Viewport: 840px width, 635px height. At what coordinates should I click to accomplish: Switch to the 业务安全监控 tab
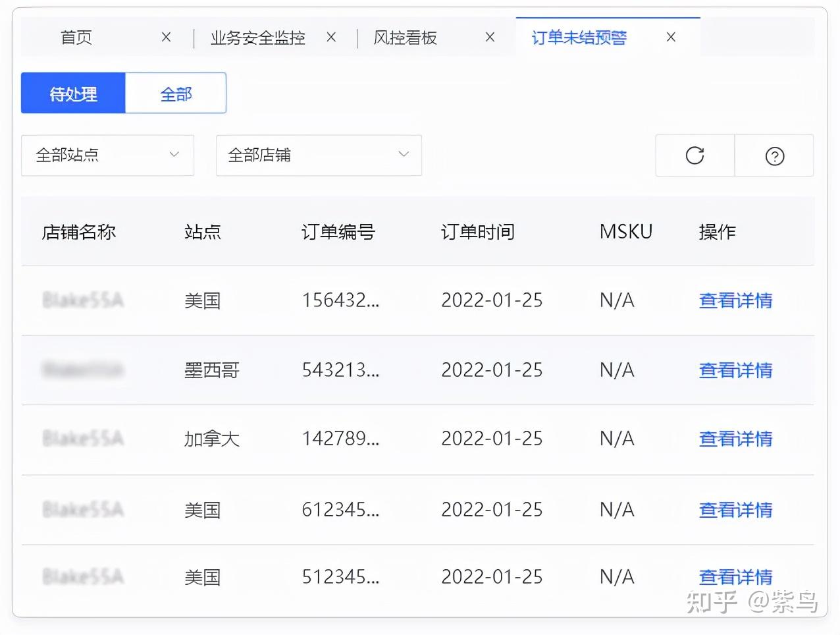(x=257, y=38)
